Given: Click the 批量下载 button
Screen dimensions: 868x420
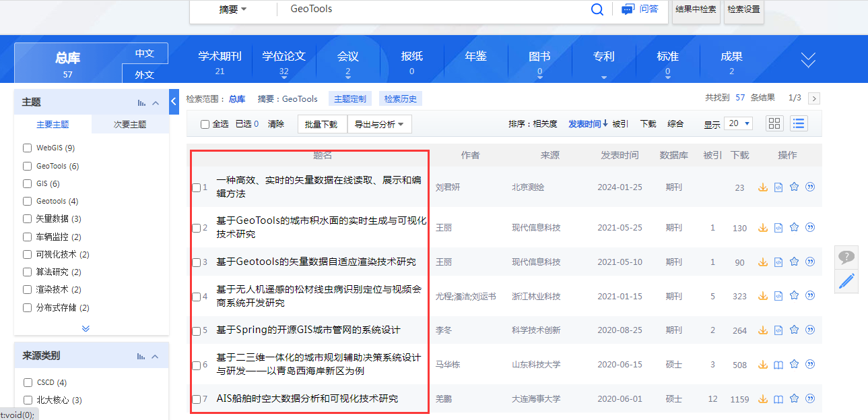Looking at the screenshot, I should pos(322,124).
